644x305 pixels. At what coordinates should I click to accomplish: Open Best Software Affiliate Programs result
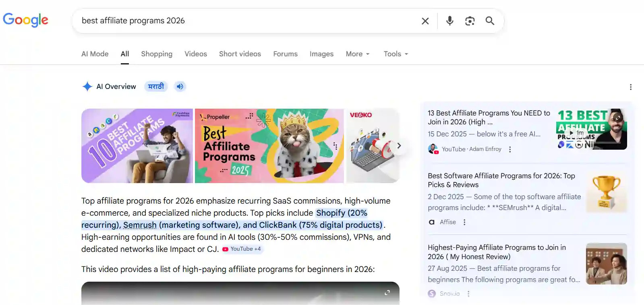tap(501, 180)
